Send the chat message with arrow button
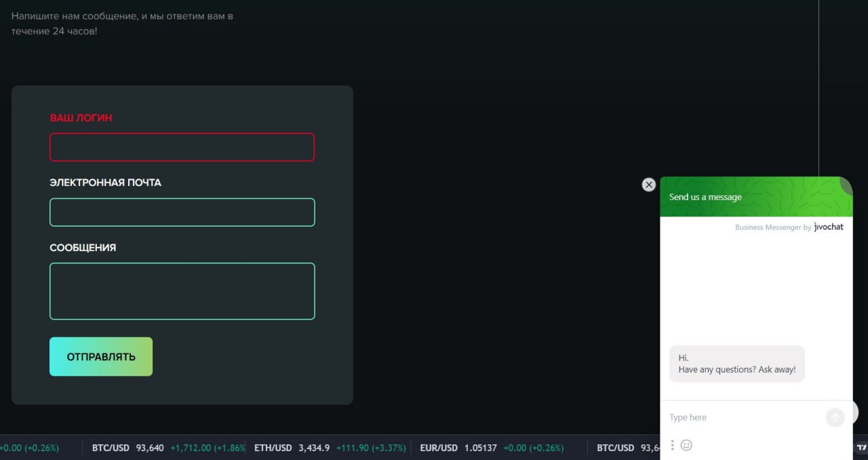The width and height of the screenshot is (868, 460). click(x=835, y=417)
